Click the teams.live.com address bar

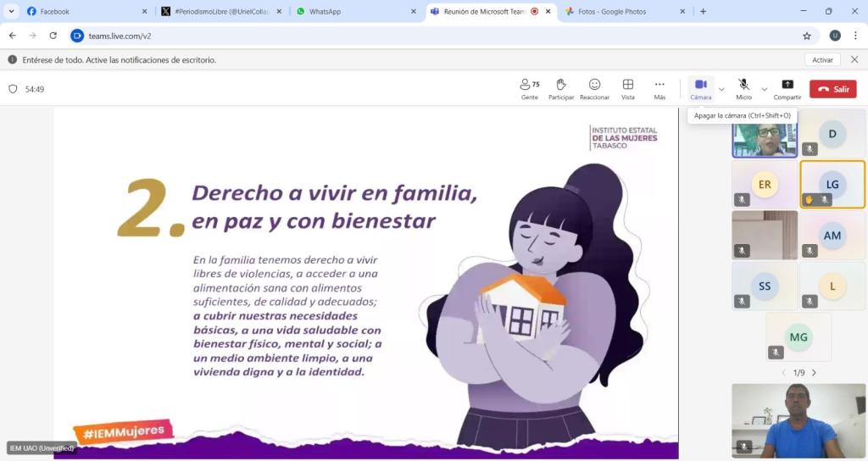424,36
